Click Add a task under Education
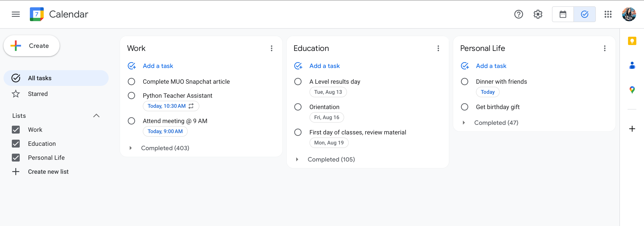The width and height of the screenshot is (644, 226). pyautogui.click(x=324, y=66)
